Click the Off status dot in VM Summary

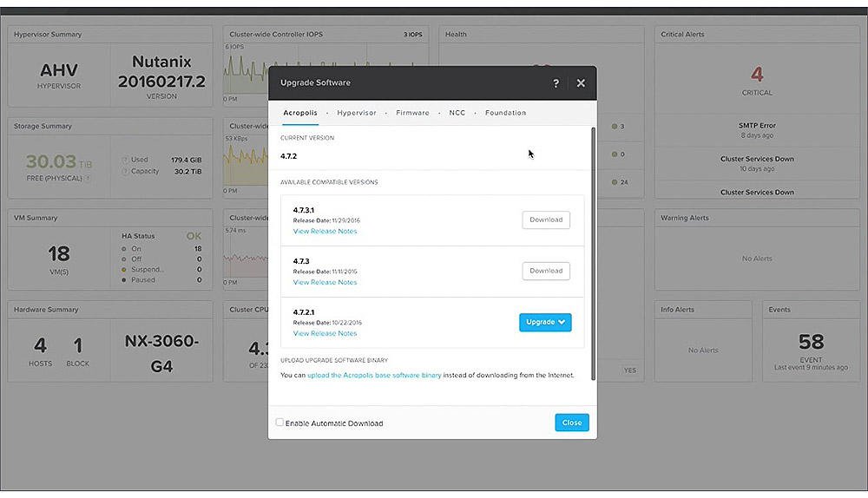click(124, 259)
